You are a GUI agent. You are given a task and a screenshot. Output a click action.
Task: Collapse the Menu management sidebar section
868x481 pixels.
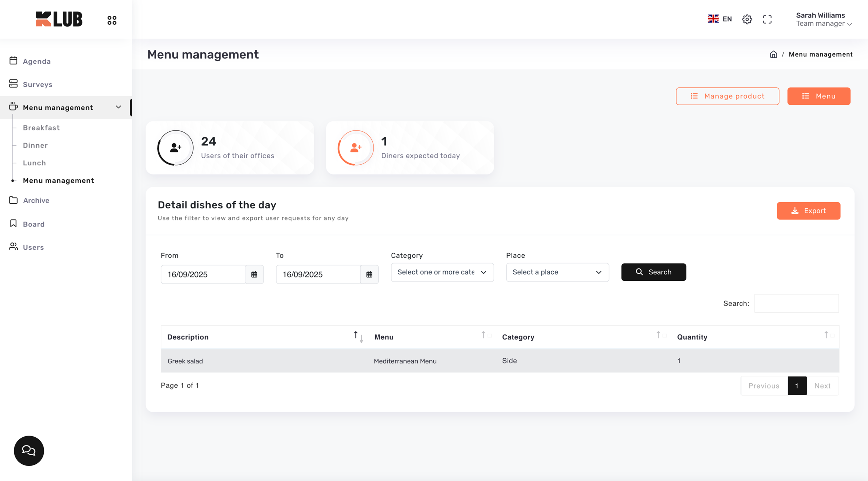coord(118,107)
